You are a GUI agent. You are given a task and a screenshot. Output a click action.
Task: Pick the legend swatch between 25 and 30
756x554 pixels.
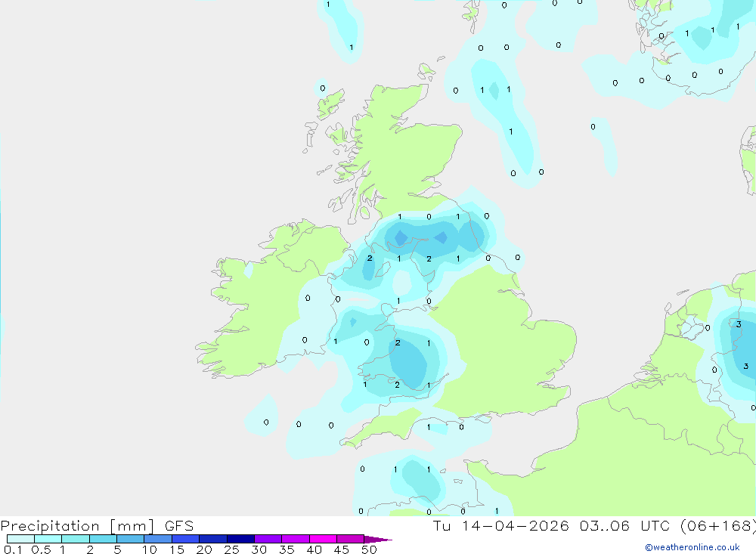(240, 539)
